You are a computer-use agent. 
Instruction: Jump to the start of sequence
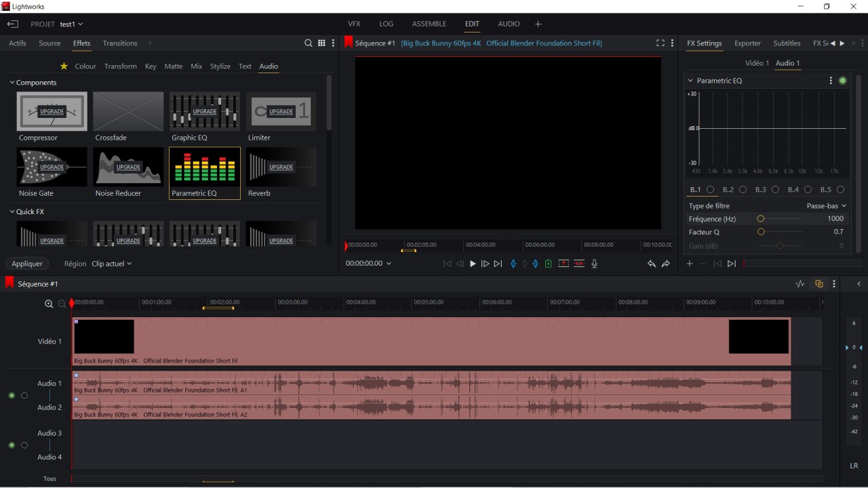point(447,264)
